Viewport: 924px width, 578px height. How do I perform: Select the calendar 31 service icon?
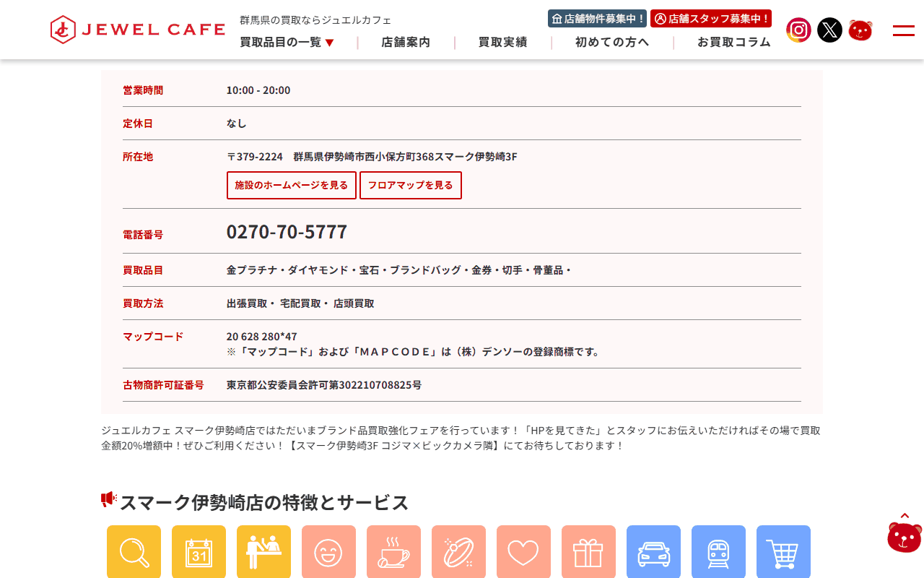click(x=199, y=552)
